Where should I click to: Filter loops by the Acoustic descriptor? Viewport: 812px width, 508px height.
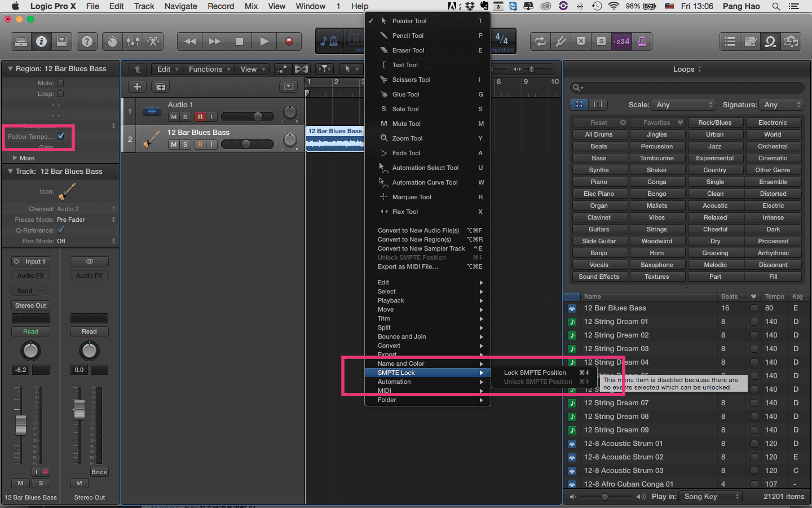click(715, 205)
